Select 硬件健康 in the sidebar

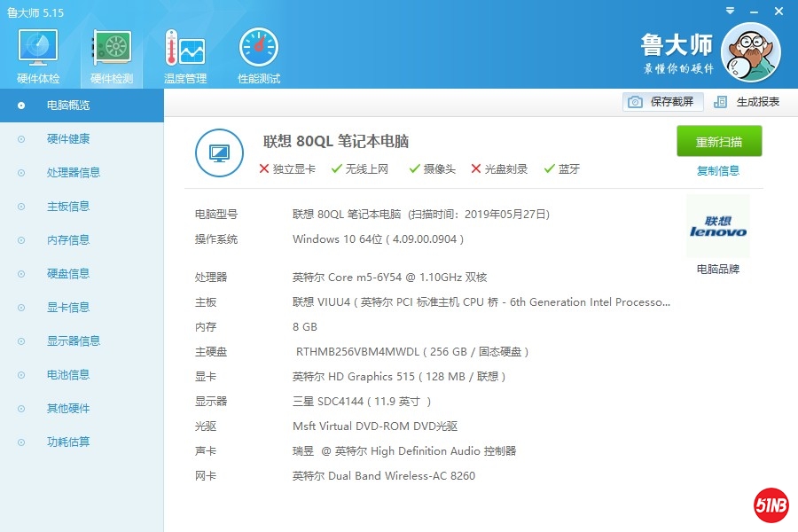tap(68, 139)
